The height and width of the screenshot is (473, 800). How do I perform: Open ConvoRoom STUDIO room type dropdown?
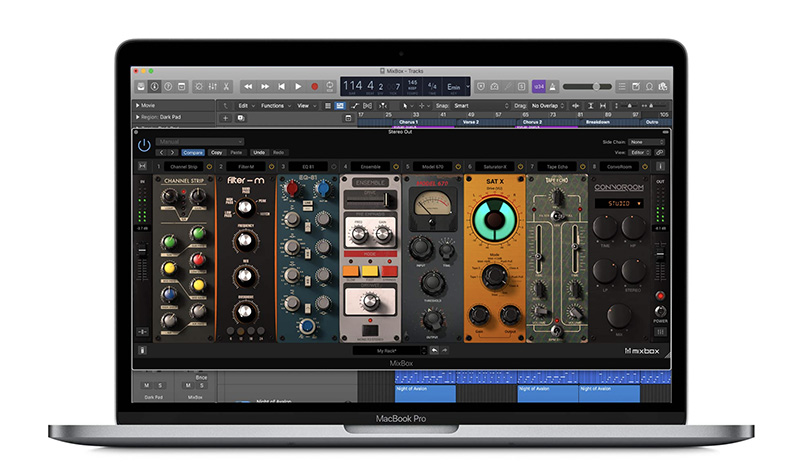coord(619,203)
